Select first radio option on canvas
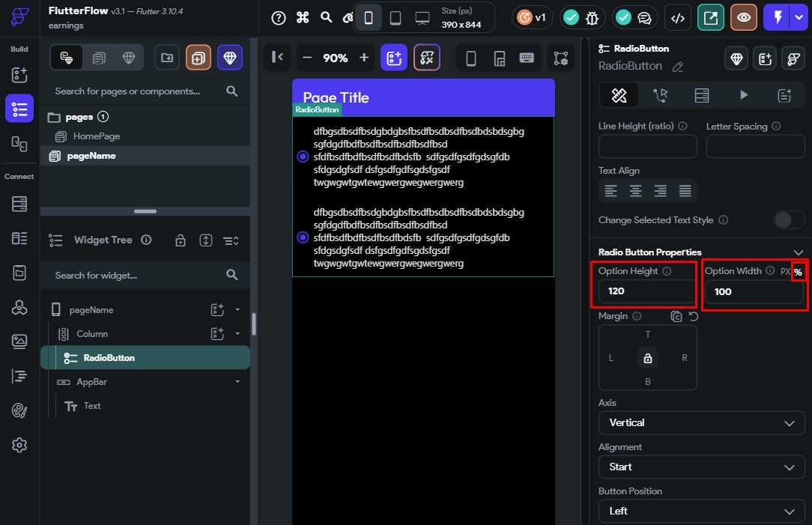Viewport: 812px width, 525px height. (x=303, y=157)
